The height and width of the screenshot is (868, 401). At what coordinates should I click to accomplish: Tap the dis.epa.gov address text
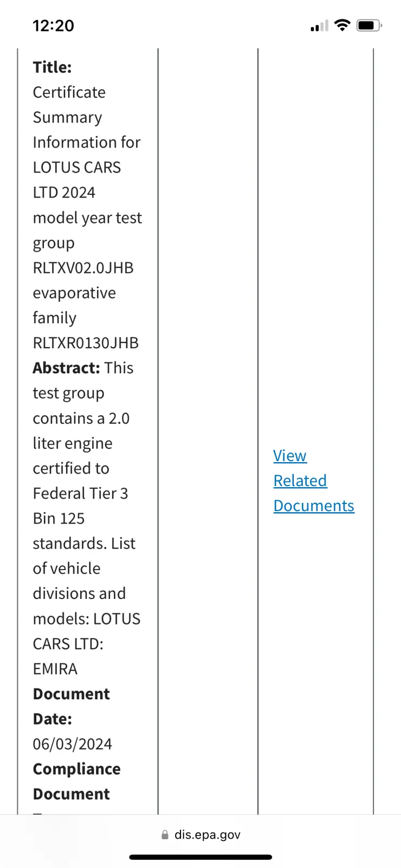tap(207, 835)
